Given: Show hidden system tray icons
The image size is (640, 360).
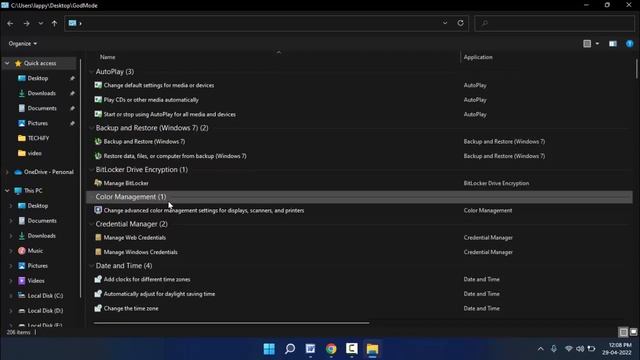Looking at the screenshot, I should point(540,349).
